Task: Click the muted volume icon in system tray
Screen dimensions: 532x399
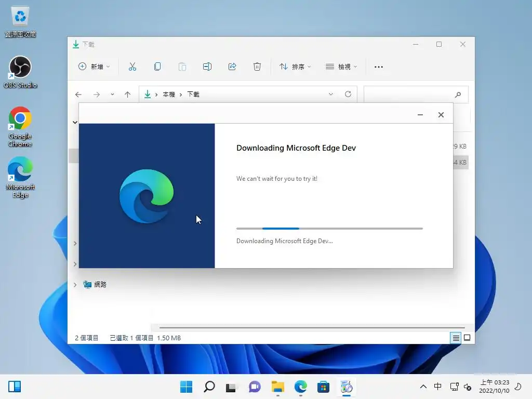Action: [468, 387]
